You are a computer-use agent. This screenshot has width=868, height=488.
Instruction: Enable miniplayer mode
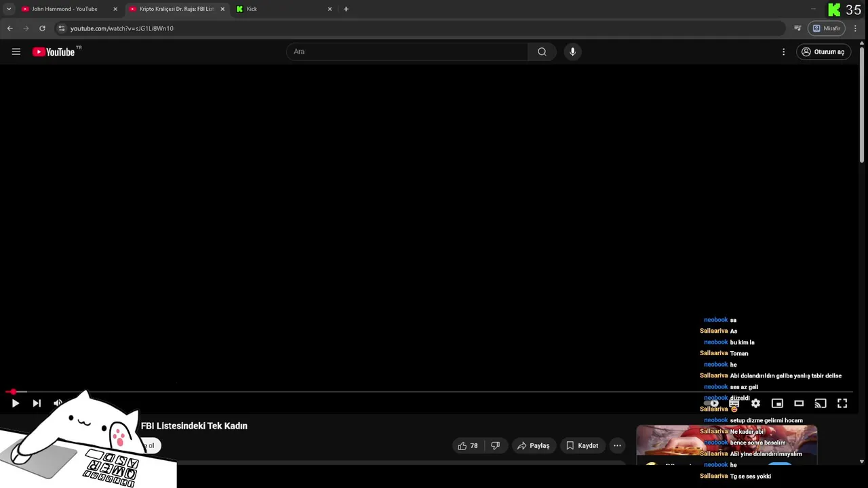click(777, 403)
